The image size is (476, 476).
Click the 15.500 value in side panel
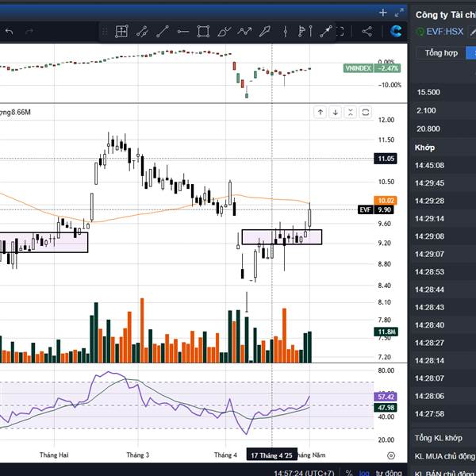tap(428, 92)
